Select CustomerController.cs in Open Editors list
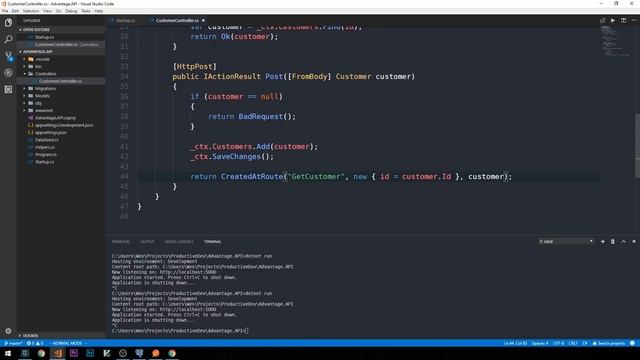The height and width of the screenshot is (360, 640). pos(61,44)
